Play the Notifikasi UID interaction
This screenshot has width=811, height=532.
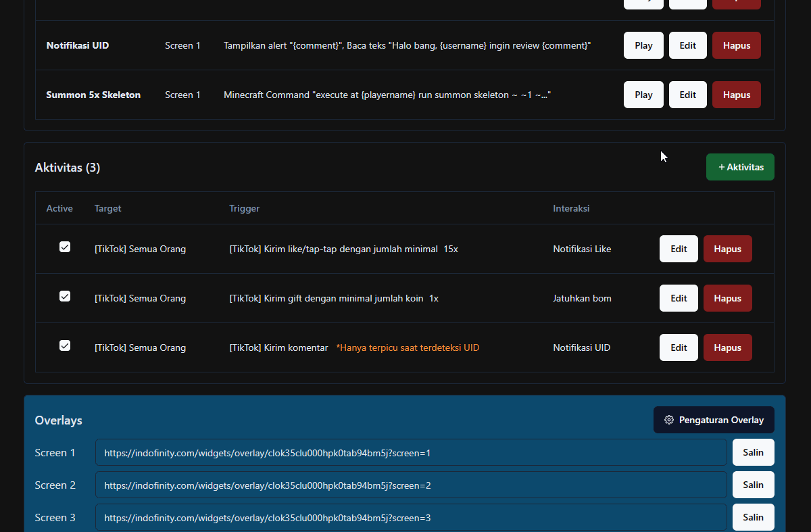tap(643, 45)
